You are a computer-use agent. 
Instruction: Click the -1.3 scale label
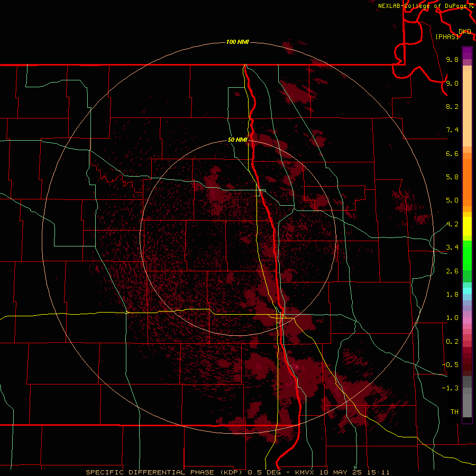[x=450, y=388]
